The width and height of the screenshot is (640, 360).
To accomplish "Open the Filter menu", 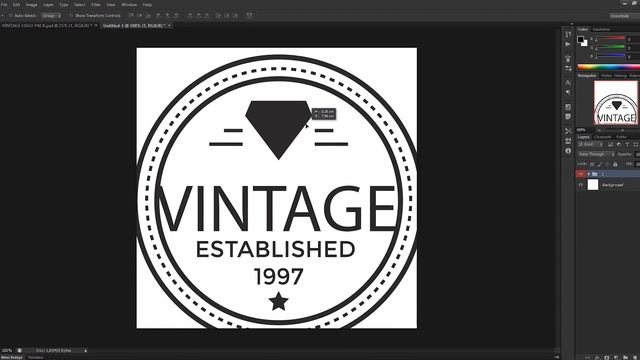I will click(x=96, y=4).
